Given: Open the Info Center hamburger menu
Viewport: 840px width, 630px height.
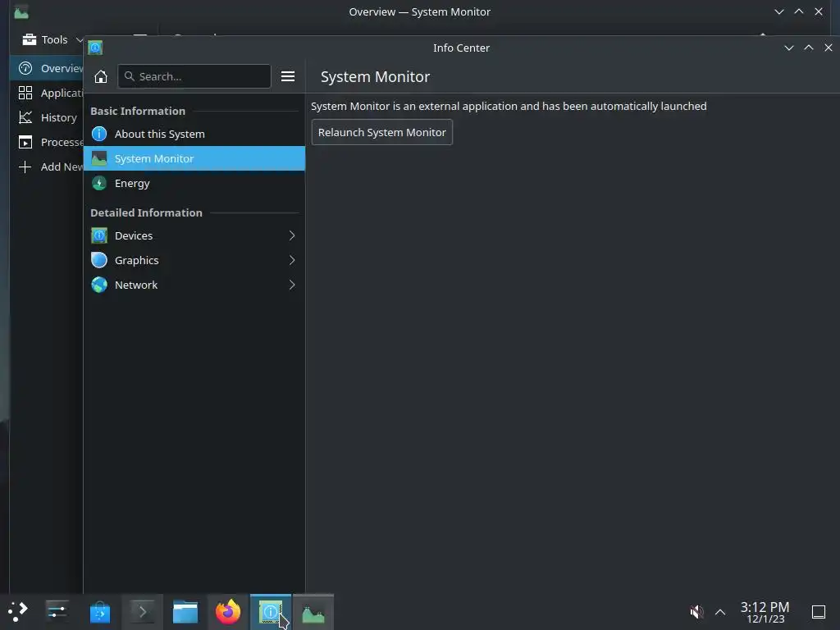Looking at the screenshot, I should pos(288,76).
